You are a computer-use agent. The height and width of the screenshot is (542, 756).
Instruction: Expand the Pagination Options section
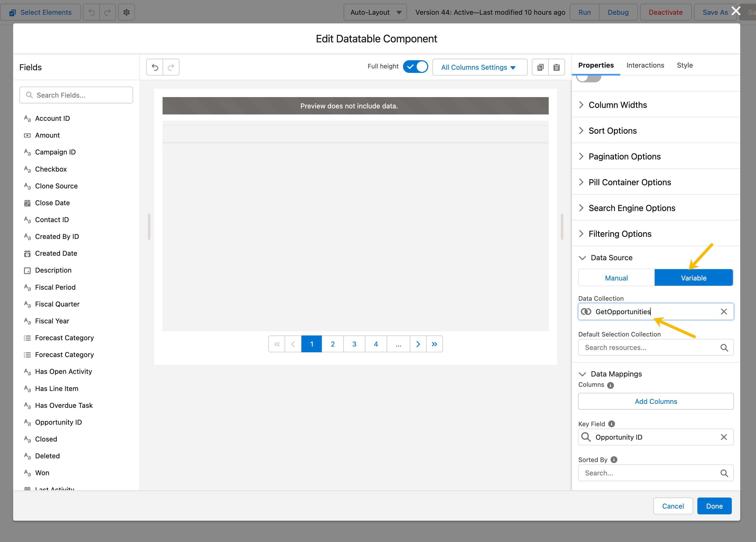click(x=624, y=156)
